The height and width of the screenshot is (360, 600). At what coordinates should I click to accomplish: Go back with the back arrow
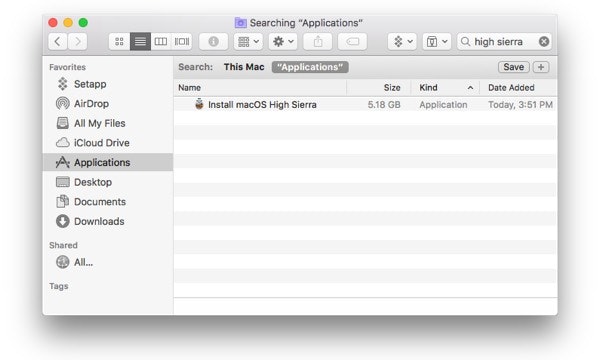click(58, 41)
